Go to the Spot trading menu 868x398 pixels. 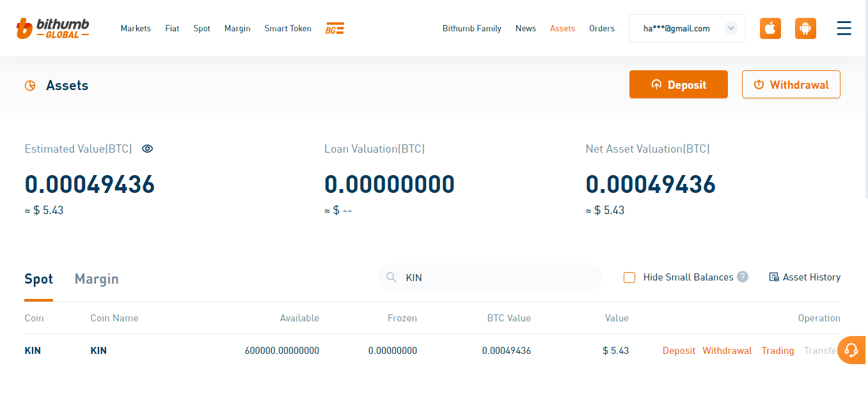(x=202, y=29)
